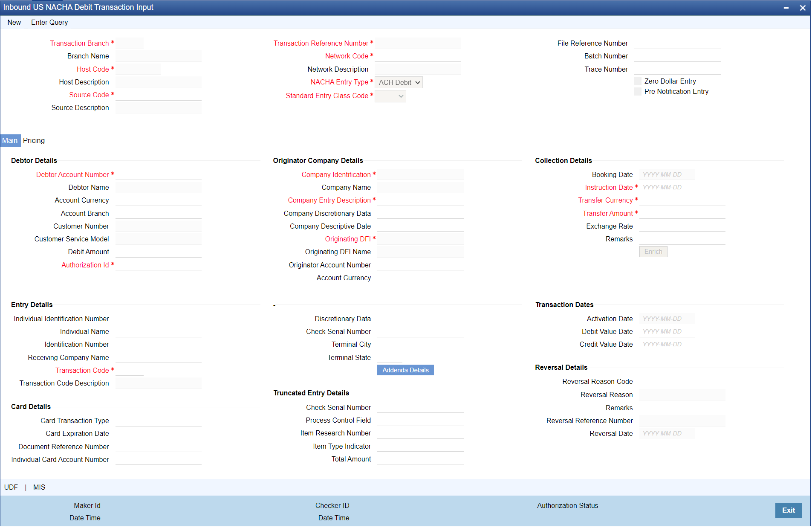This screenshot has width=812, height=528.
Task: Click the Card Expiration Date input
Action: point(158,433)
